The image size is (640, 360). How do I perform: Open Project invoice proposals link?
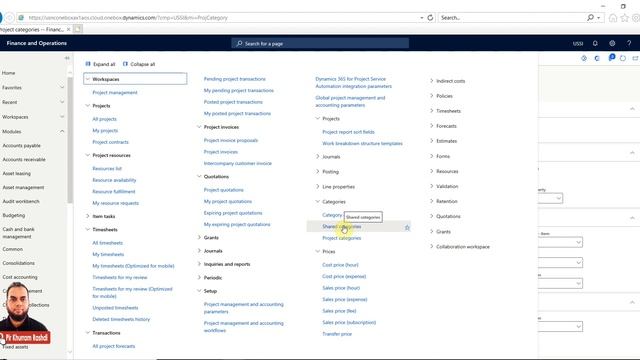click(x=231, y=140)
